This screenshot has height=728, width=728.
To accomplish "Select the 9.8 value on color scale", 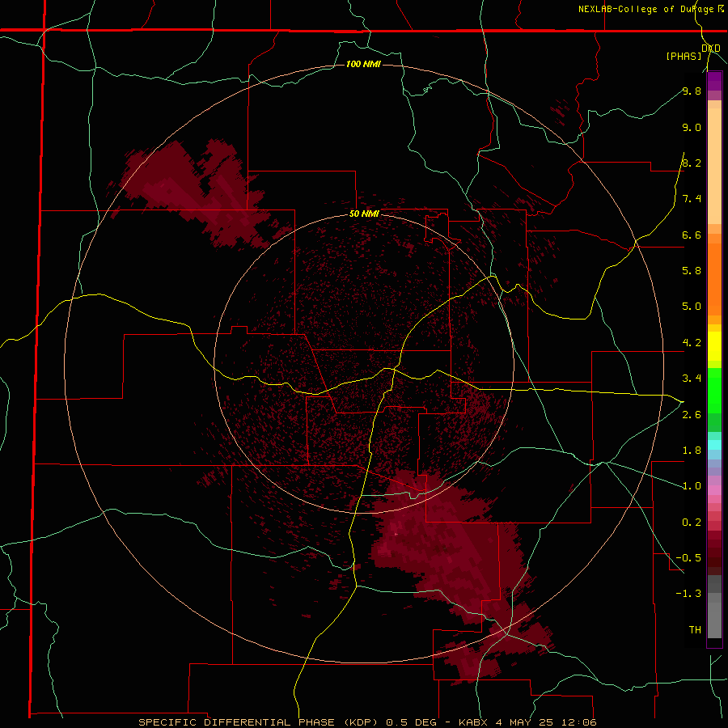I will [692, 91].
